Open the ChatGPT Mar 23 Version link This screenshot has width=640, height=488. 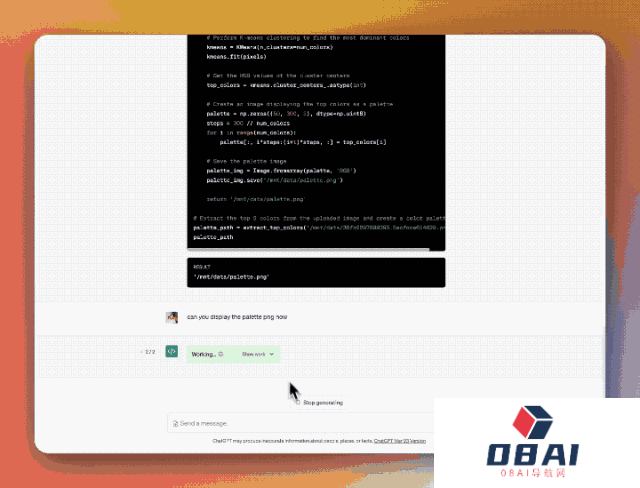pos(399,440)
